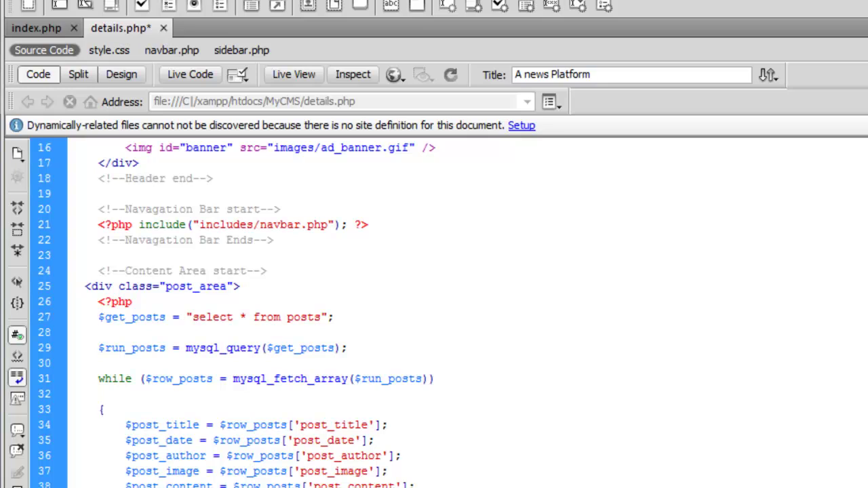
Task: Click the Stop loading icon
Action: click(x=69, y=102)
